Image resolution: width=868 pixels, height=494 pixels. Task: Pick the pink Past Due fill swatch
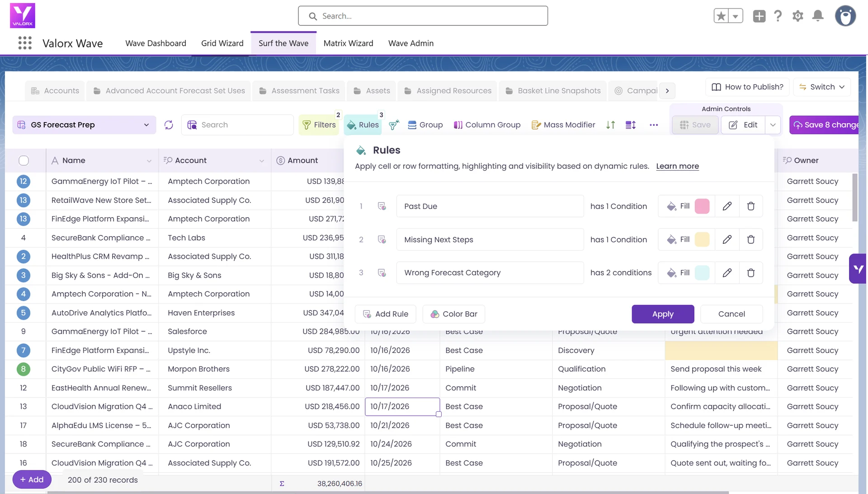[x=702, y=206]
